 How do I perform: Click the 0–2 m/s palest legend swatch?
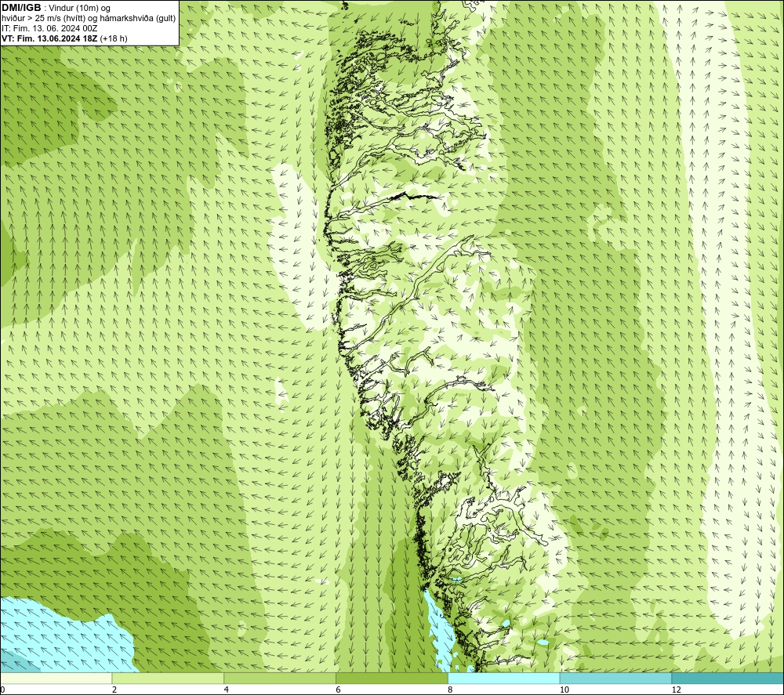(x=56, y=678)
